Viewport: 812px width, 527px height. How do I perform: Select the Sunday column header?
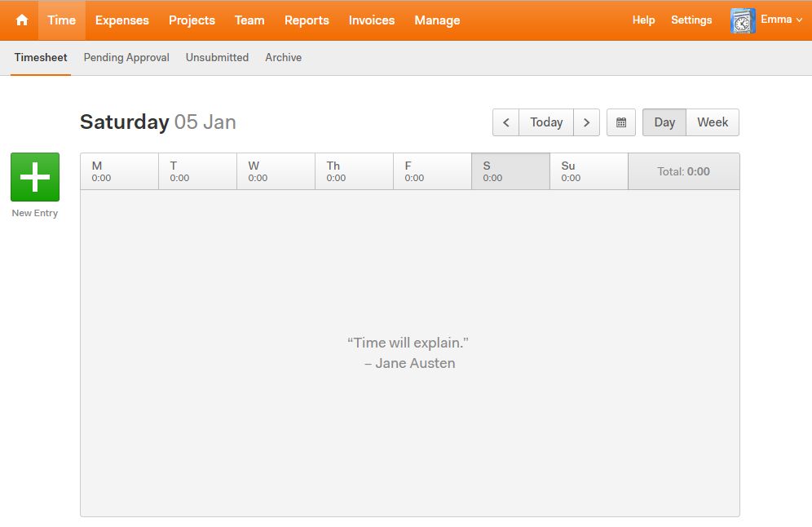pos(589,170)
